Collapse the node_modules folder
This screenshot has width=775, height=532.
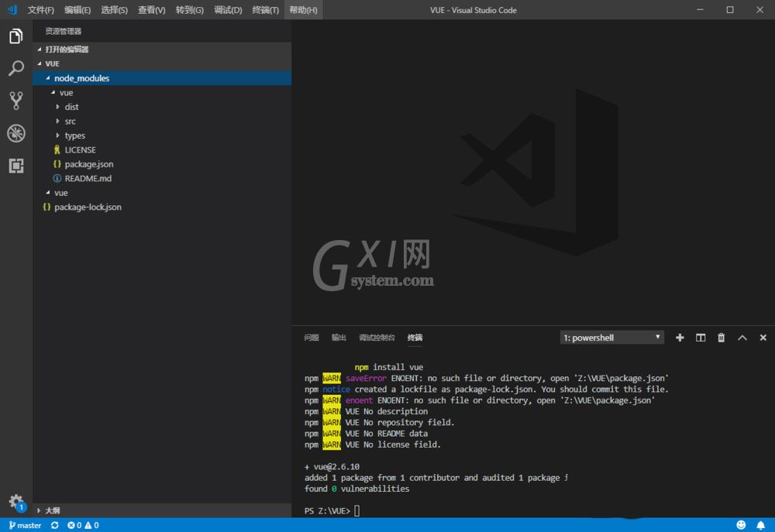click(x=162, y=78)
